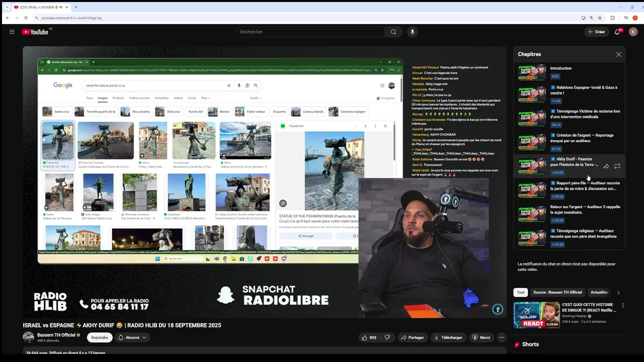Screen dimensions: 644x362
Task: Start voice search with the microphone
Action: coord(413,32)
